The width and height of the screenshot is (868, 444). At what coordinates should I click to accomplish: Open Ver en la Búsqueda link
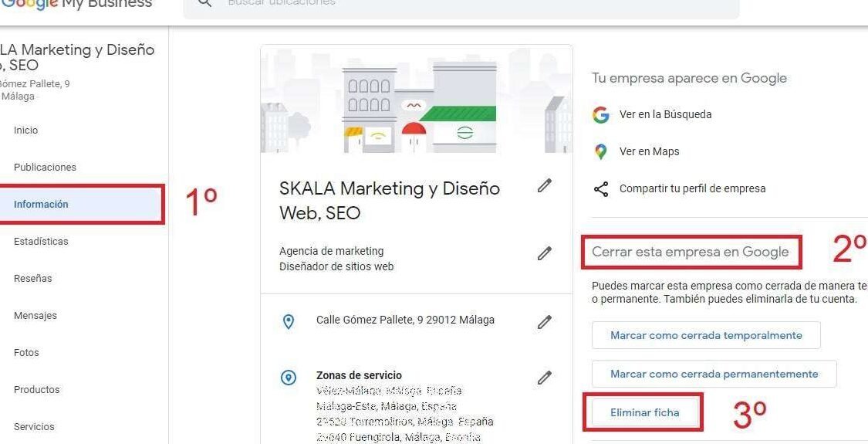[x=665, y=115]
